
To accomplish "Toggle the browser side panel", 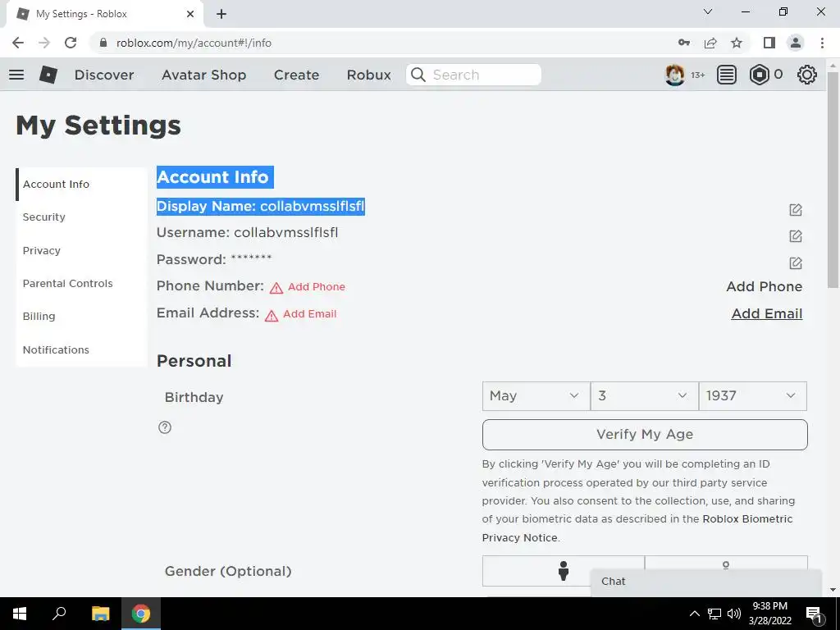I will click(x=769, y=43).
